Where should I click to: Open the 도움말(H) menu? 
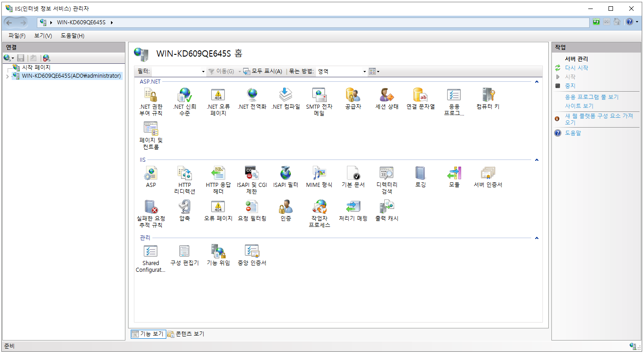pyautogui.click(x=72, y=35)
